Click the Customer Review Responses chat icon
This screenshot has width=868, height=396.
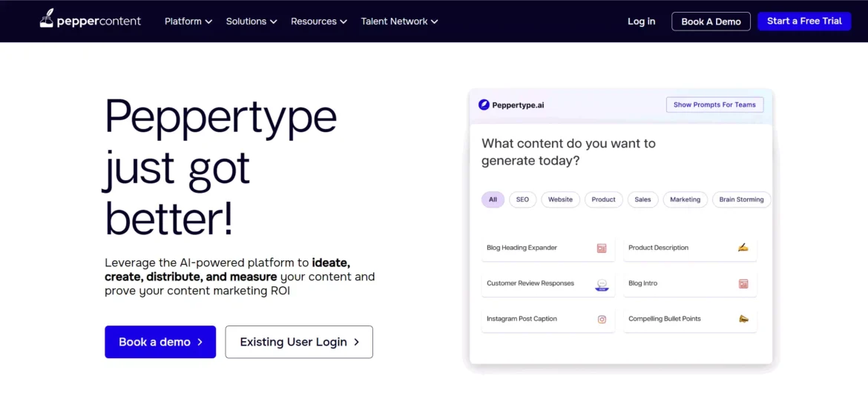pyautogui.click(x=602, y=284)
